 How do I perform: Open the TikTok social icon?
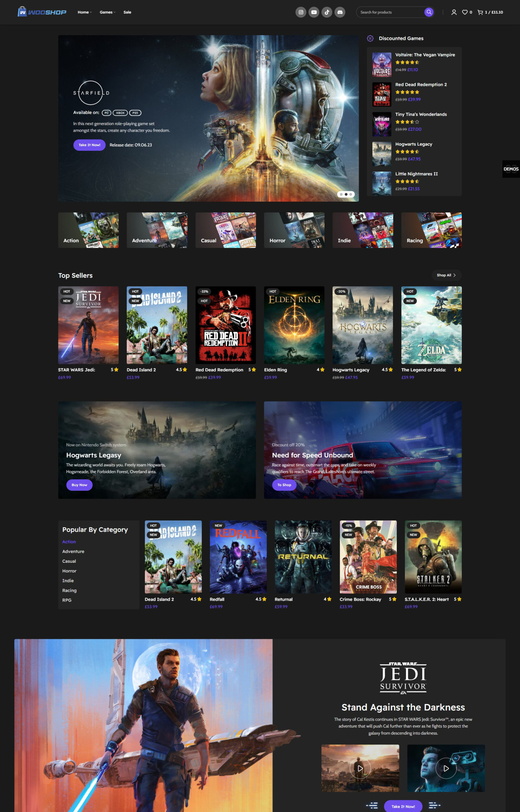(327, 12)
